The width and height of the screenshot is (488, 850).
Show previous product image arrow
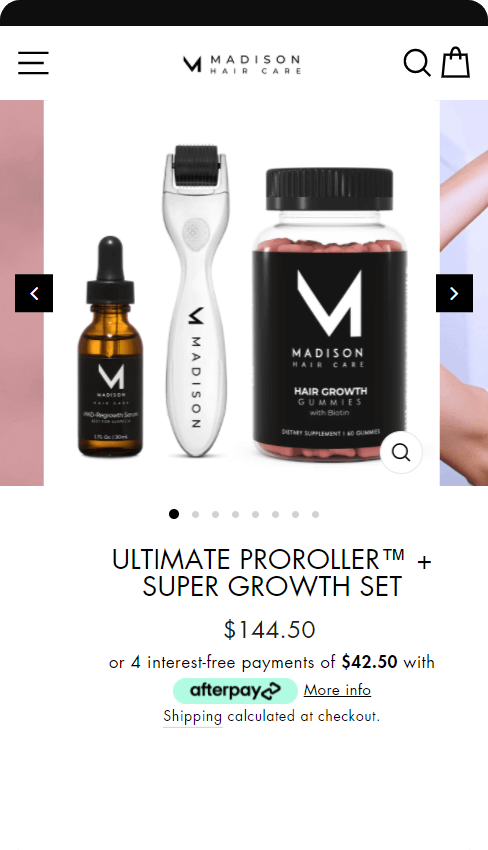click(34, 293)
